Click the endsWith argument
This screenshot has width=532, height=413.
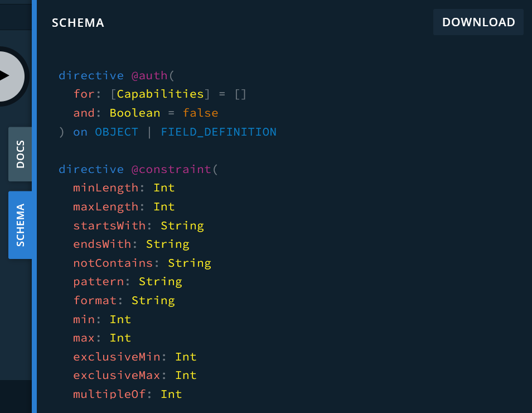click(102, 244)
